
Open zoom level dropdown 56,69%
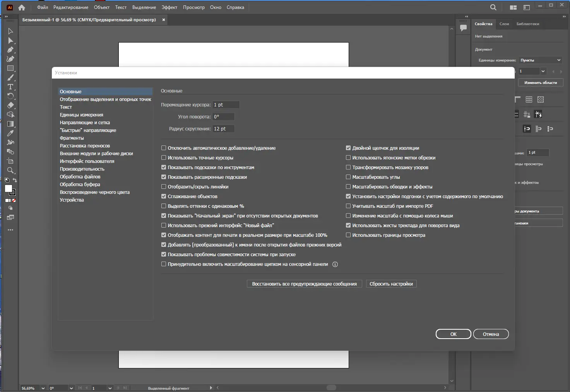tap(43, 388)
